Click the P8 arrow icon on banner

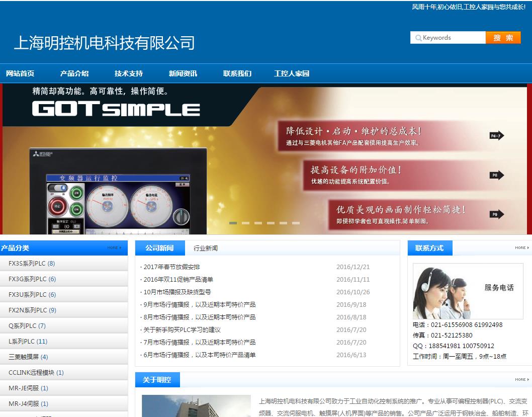(x=497, y=175)
